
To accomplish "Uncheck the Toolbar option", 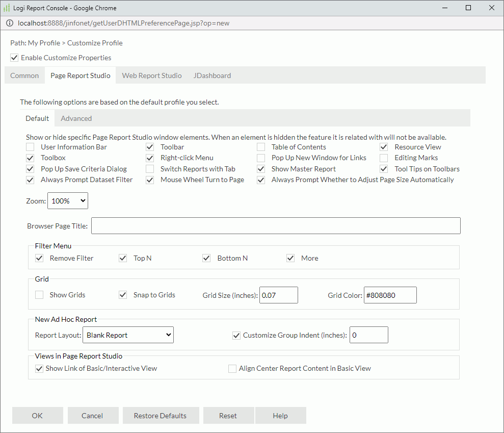I will pos(150,147).
